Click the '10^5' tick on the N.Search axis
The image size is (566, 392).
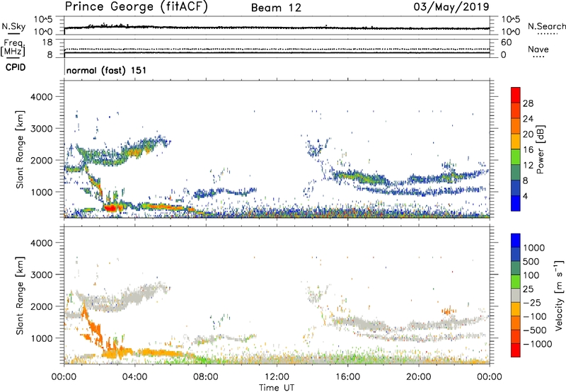click(510, 20)
